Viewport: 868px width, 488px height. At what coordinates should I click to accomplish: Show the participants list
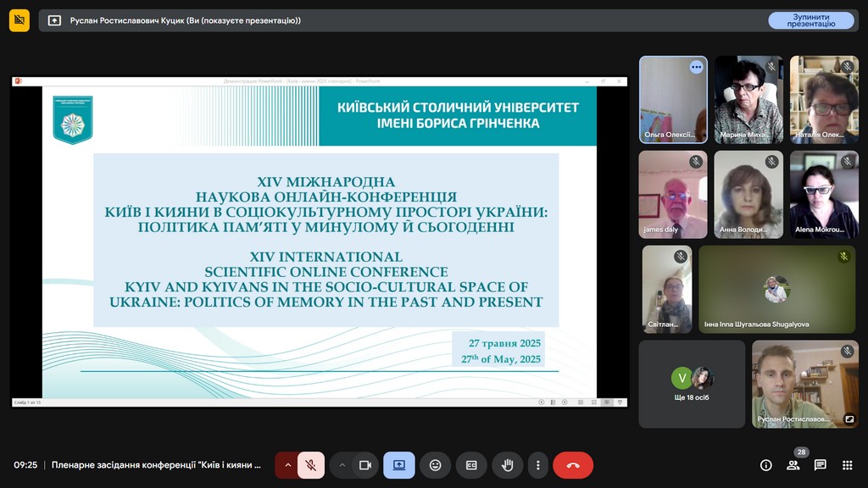click(x=793, y=465)
